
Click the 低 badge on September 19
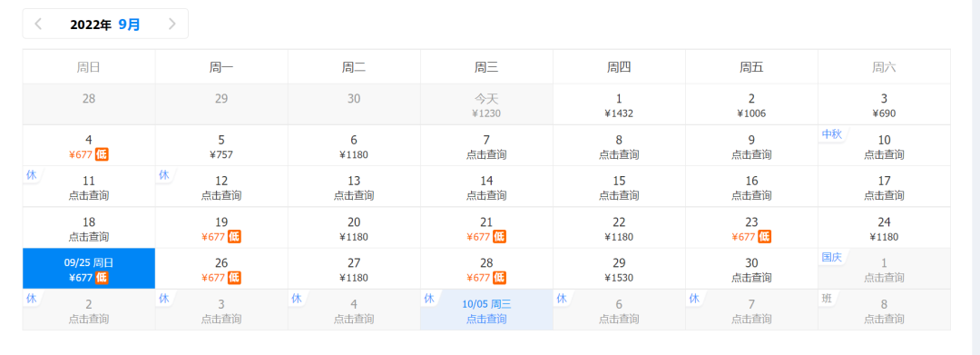click(x=234, y=237)
